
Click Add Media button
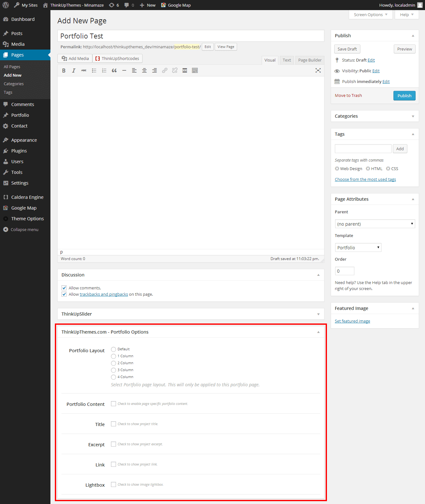(75, 58)
